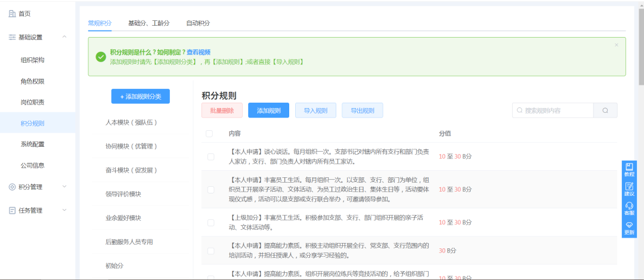The width and height of the screenshot is (644, 280).
Task: Dismiss the green tip banner
Action: pos(617,45)
